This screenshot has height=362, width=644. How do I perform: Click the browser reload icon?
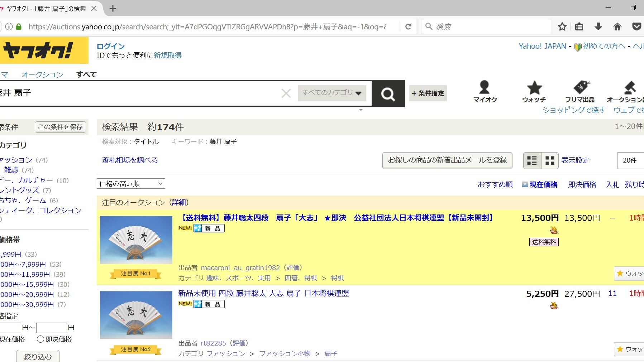pos(408,26)
